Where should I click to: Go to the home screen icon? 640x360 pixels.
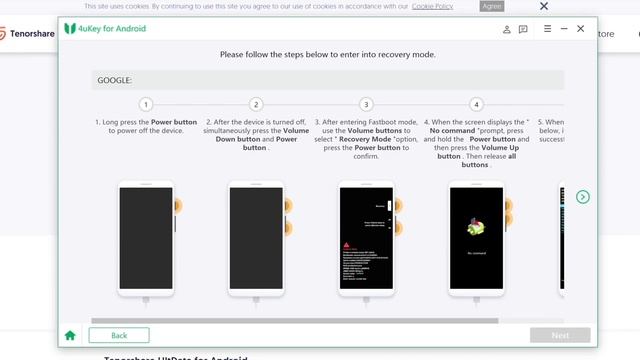[70, 335]
